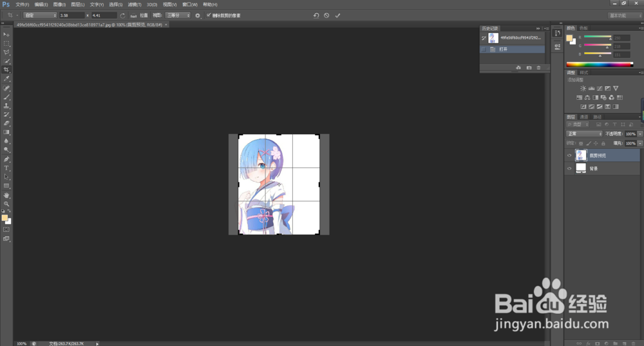This screenshot has width=644, height=346.
Task: Select the History Brush tool
Action: (x=6, y=115)
